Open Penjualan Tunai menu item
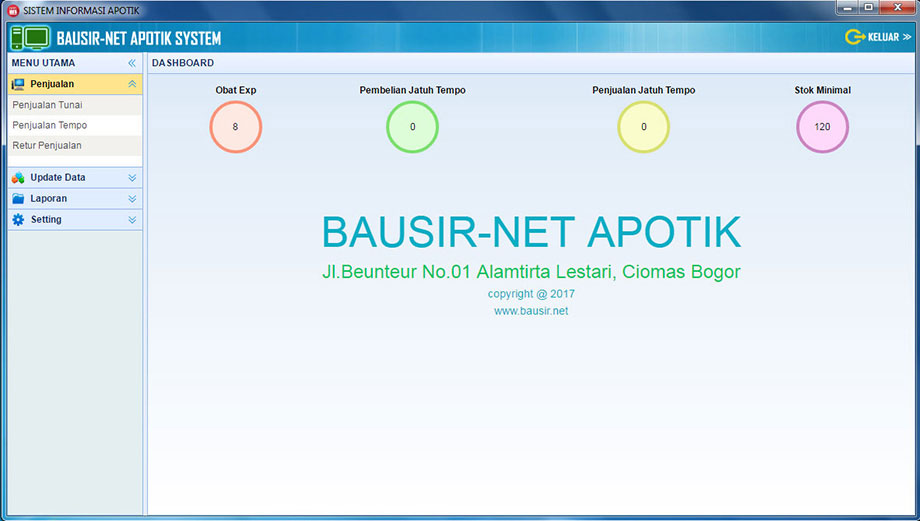Viewport: 920px width, 521px height. click(47, 105)
